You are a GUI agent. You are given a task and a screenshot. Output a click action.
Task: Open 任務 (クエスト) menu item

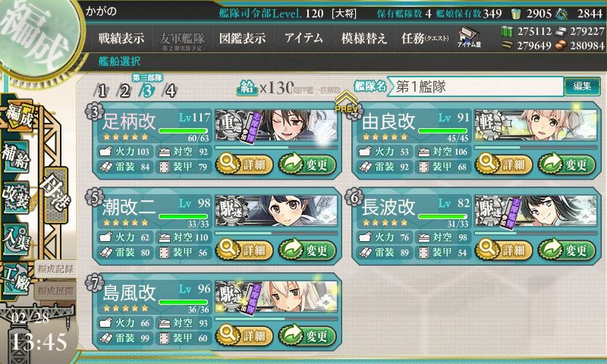pyautogui.click(x=425, y=38)
